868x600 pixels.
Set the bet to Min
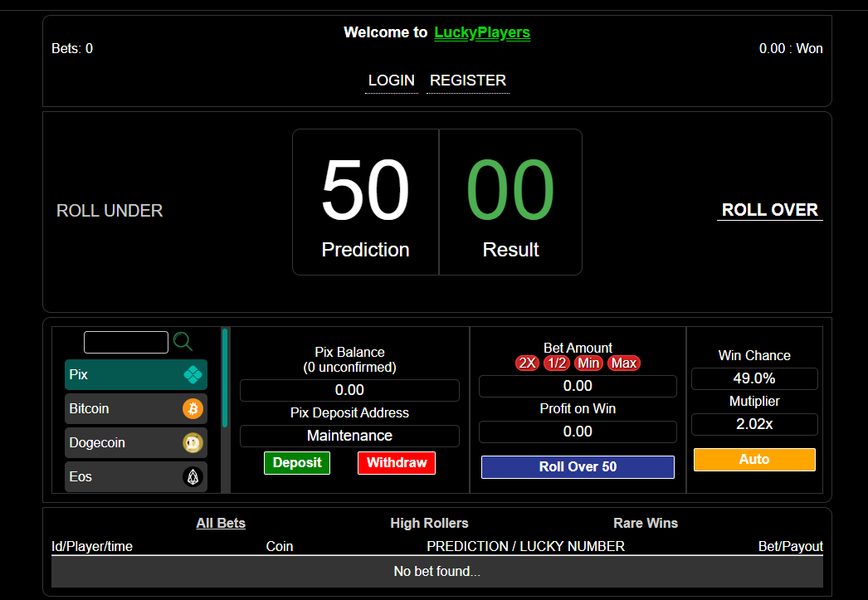click(x=588, y=363)
